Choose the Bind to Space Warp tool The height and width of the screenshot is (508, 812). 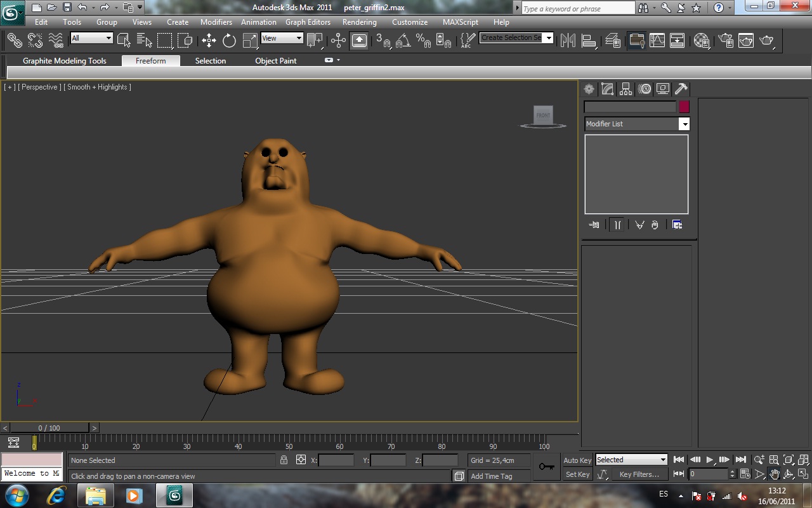point(56,40)
